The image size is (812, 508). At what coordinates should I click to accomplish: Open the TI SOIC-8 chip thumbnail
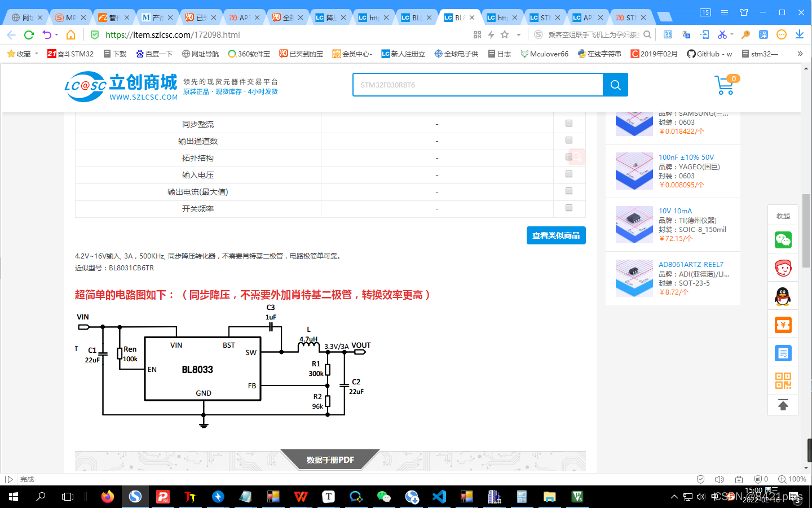pos(634,224)
